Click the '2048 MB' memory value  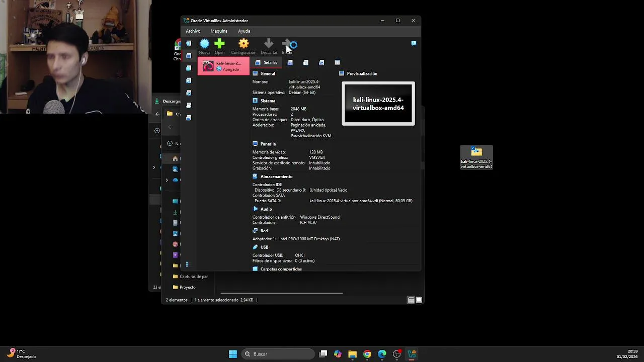[x=298, y=109]
